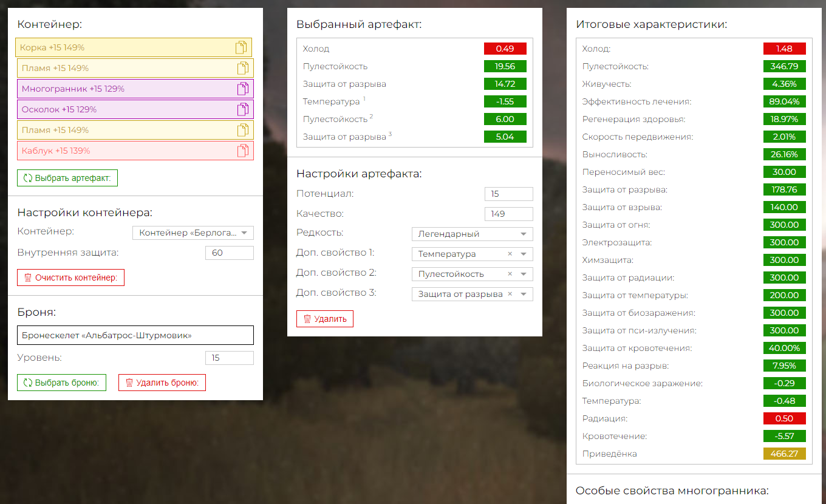The height and width of the screenshot is (504, 826).
Task: Open the Доп. свойство 2 dropdown arrow
Action: click(x=524, y=274)
